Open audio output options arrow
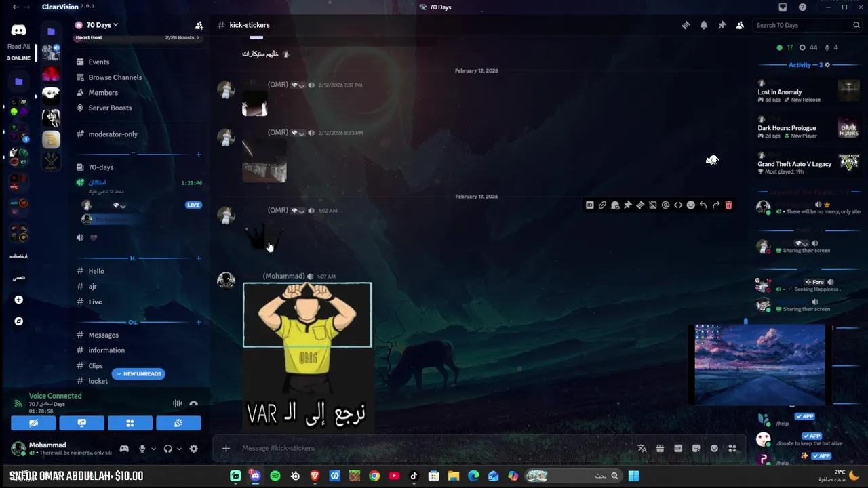Screen dimensions: 868x488 pyautogui.click(x=179, y=449)
